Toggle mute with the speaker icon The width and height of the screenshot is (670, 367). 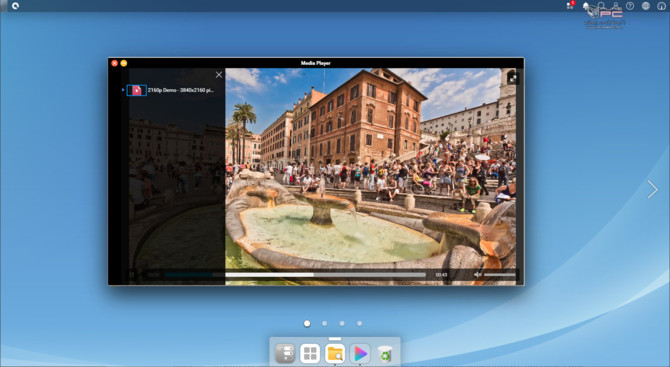(477, 275)
